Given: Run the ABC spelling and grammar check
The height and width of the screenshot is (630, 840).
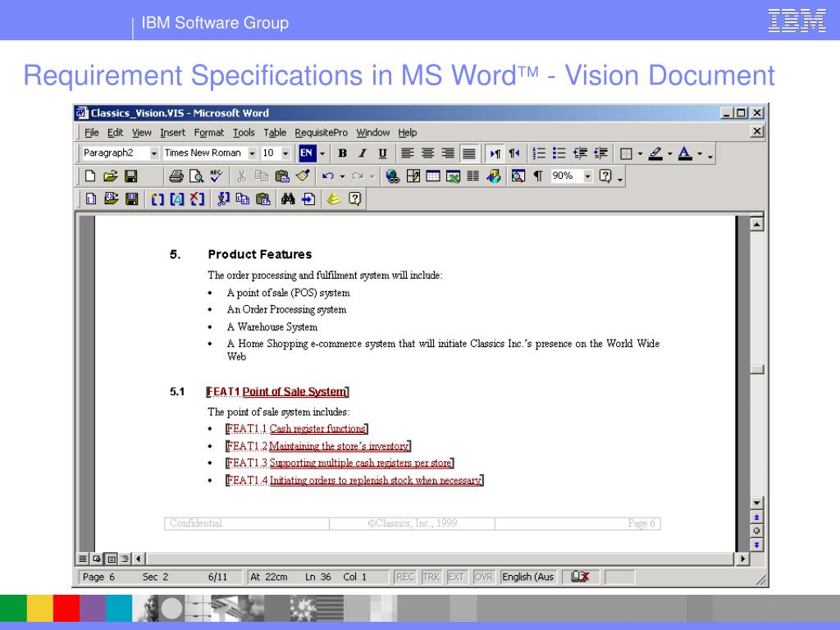Looking at the screenshot, I should pyautogui.click(x=217, y=176).
